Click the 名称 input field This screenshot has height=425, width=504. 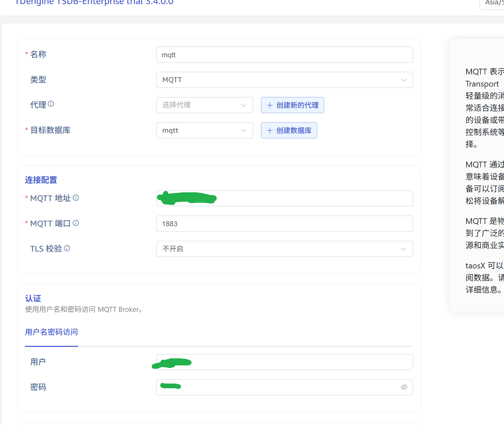pyautogui.click(x=284, y=55)
